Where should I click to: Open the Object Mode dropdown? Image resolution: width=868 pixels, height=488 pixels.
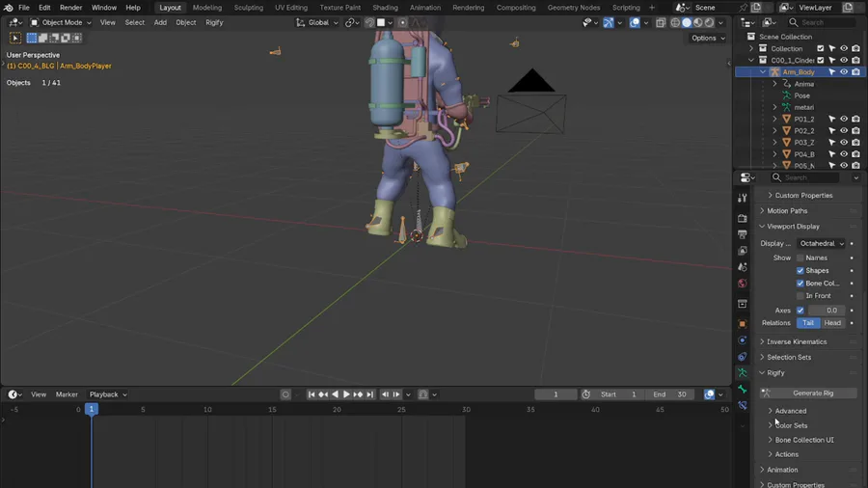pos(61,23)
